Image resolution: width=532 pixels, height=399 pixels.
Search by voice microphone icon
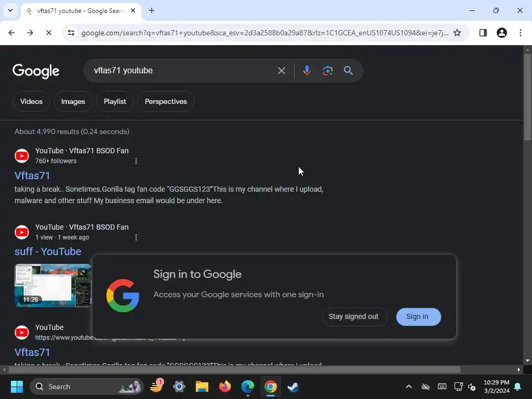pos(307,71)
